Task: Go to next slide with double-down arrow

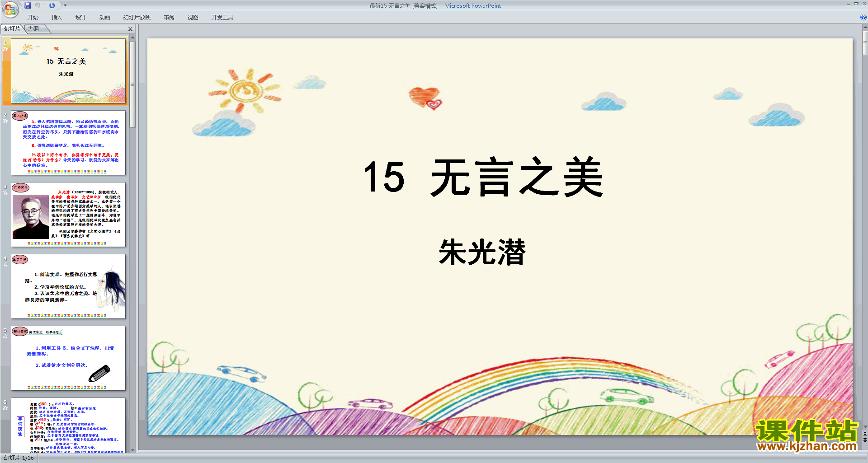Action: point(865,440)
